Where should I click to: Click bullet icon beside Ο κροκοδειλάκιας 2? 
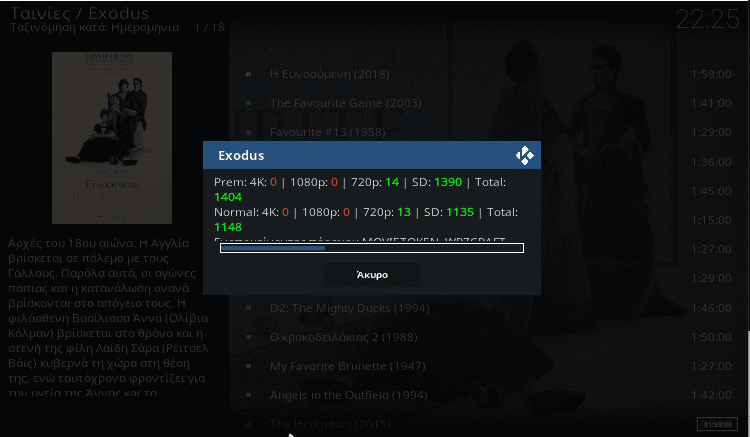(249, 337)
